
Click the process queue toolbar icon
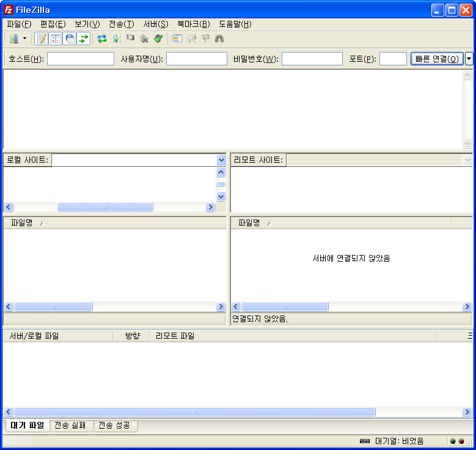[x=116, y=39]
